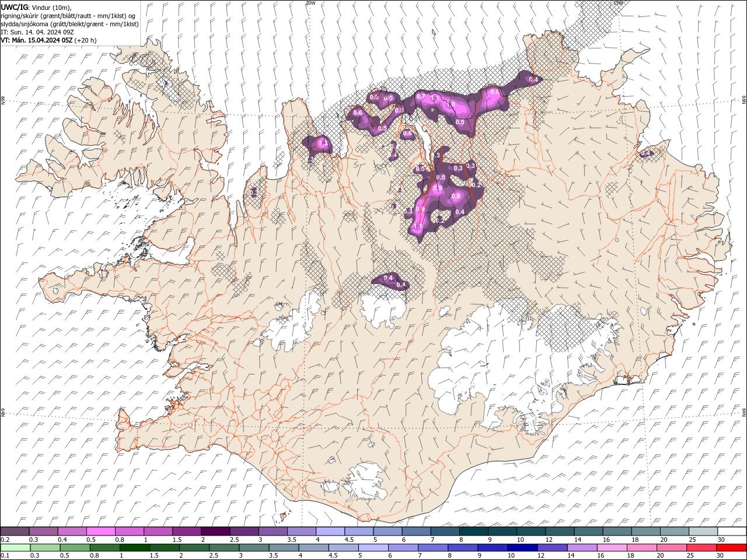Image resolution: width=747 pixels, height=560 pixels.
Task: Click the 25–30 red-pink swatch, bottom legend row
Action: 701,548
